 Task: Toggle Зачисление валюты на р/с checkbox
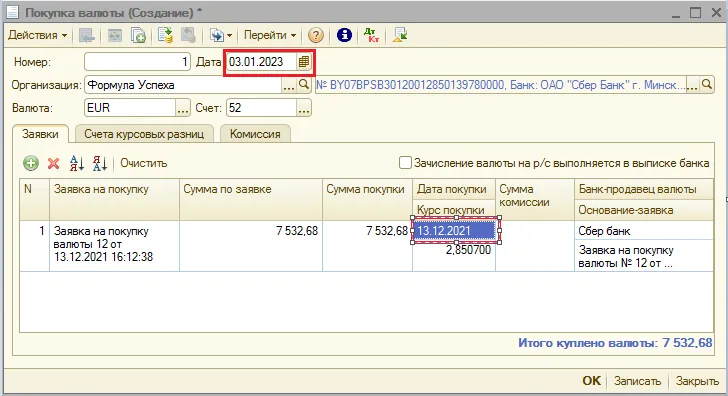[405, 163]
